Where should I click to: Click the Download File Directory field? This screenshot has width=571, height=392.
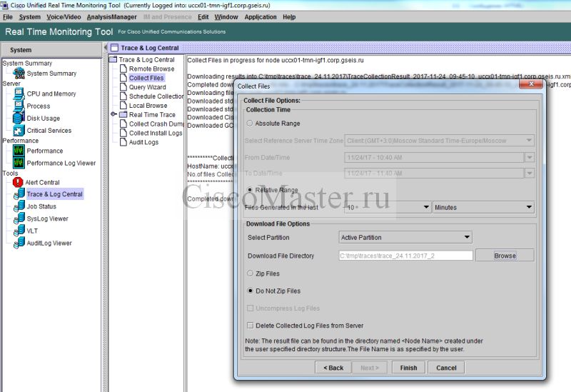(405, 256)
